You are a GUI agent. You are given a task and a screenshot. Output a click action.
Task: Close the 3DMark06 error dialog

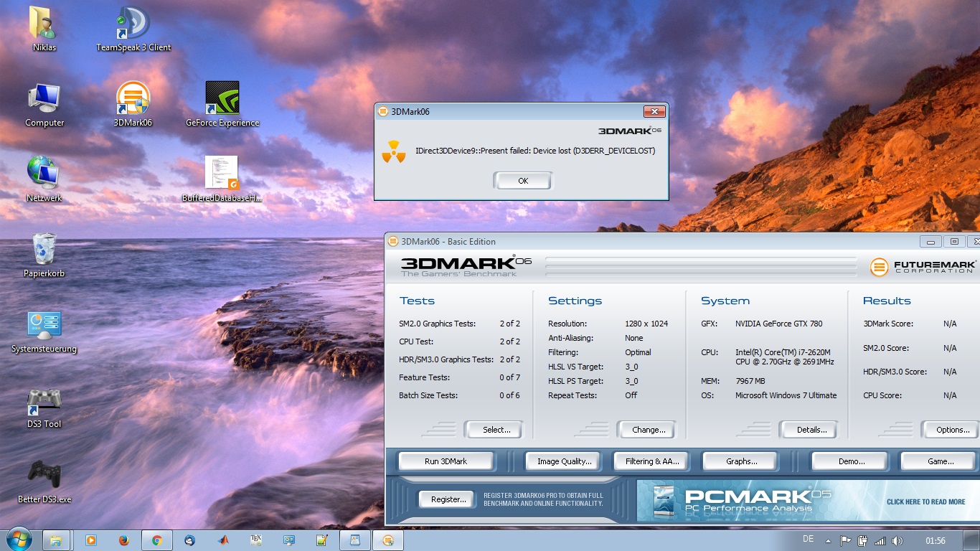[654, 111]
